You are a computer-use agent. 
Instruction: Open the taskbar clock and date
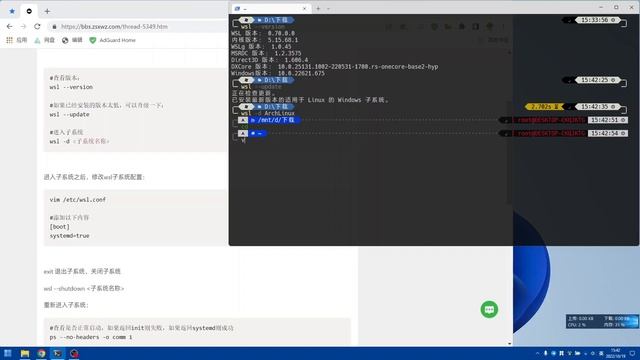pos(615,353)
